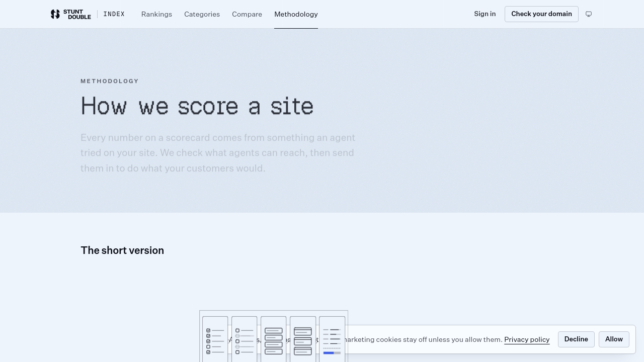Go to the Categories page
Screen dimensions: 644x362
click(x=202, y=14)
